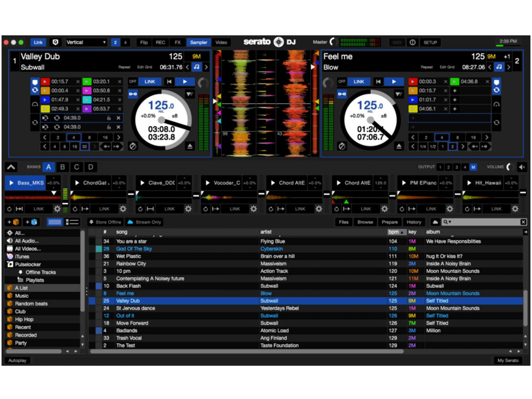The width and height of the screenshot is (532, 399).
Task: Open the Vertical display mode dropdown
Action: (x=86, y=43)
